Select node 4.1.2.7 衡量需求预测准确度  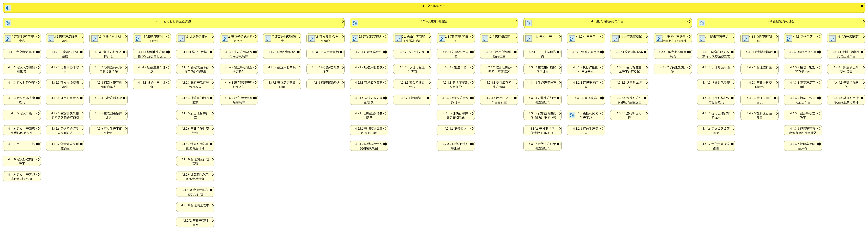pyautogui.click(x=65, y=146)
